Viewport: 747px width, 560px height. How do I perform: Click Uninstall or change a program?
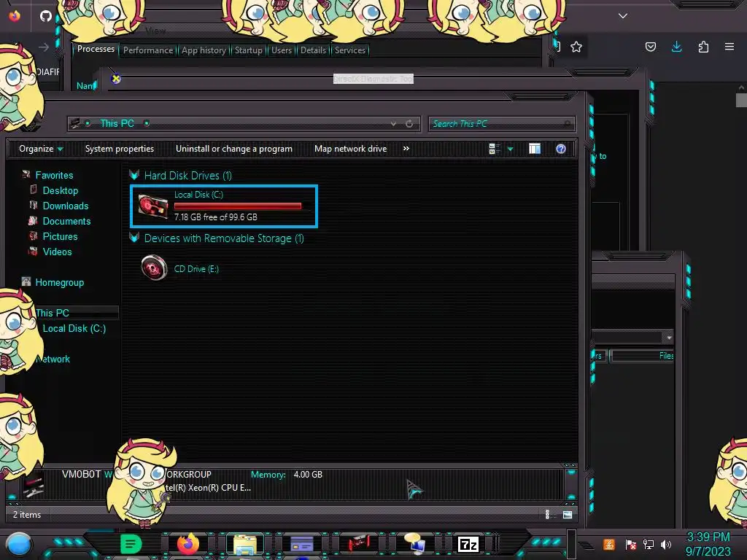pyautogui.click(x=234, y=149)
